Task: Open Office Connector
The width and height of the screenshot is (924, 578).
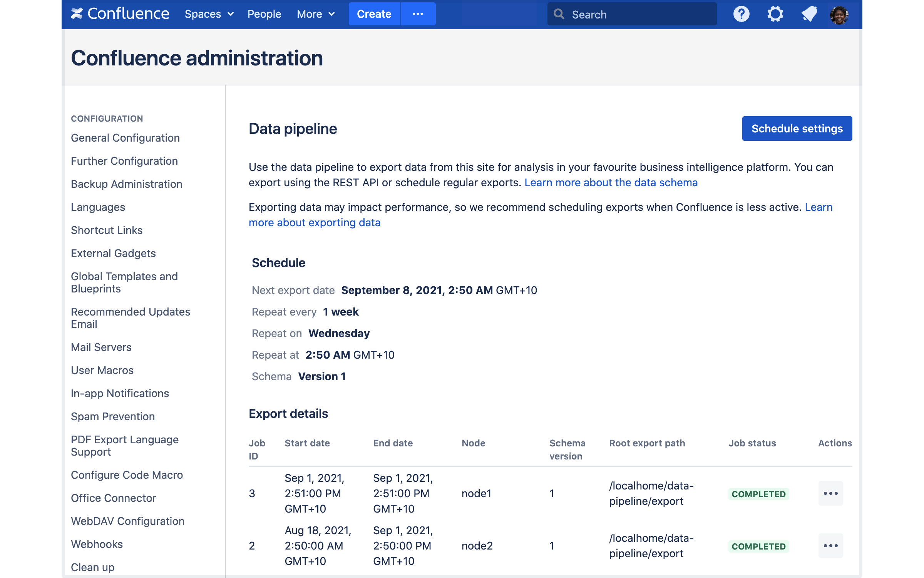Action: tap(113, 498)
